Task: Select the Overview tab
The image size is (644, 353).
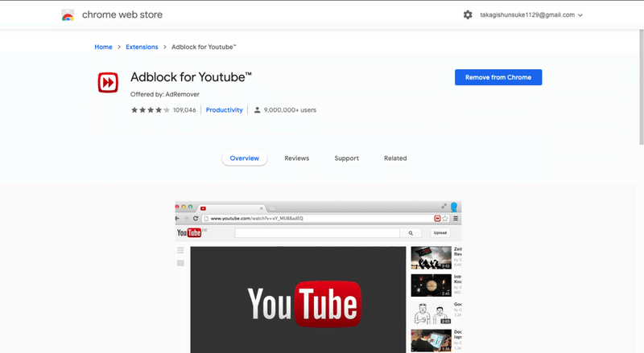Action: pos(245,158)
